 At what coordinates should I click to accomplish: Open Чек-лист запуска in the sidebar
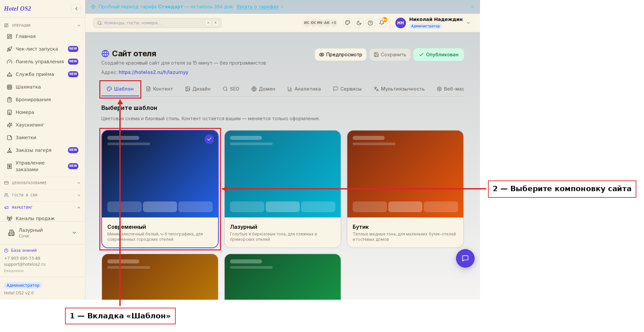click(x=42, y=49)
